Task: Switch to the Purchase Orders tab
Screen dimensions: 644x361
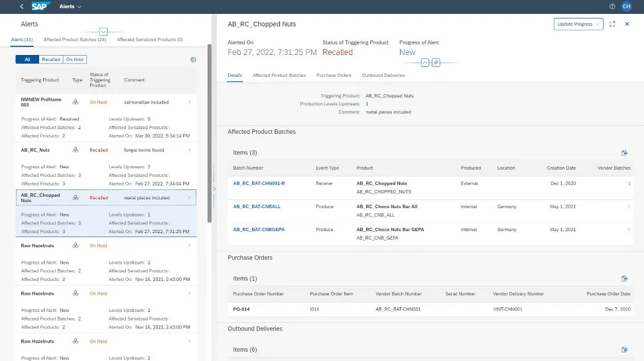Action: 334,76
